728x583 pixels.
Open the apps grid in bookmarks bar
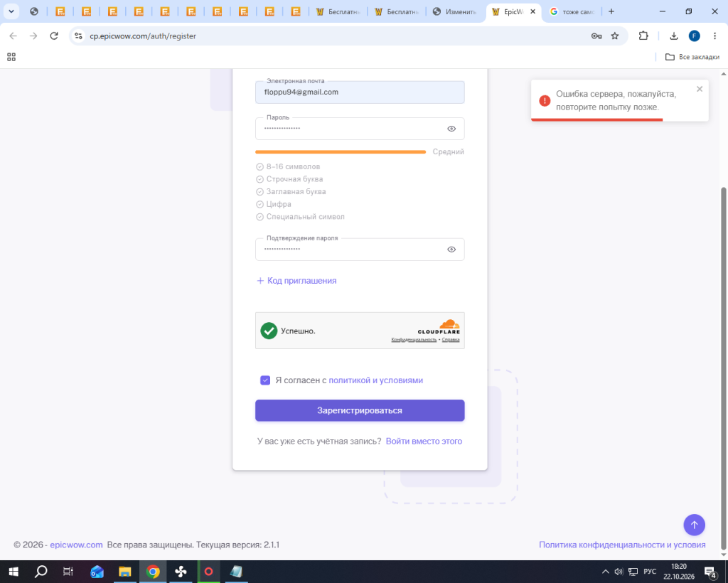click(x=11, y=57)
